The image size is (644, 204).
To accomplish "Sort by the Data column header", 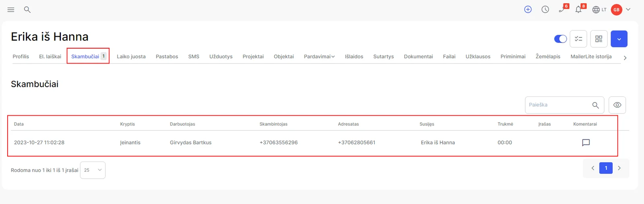I will point(19,124).
